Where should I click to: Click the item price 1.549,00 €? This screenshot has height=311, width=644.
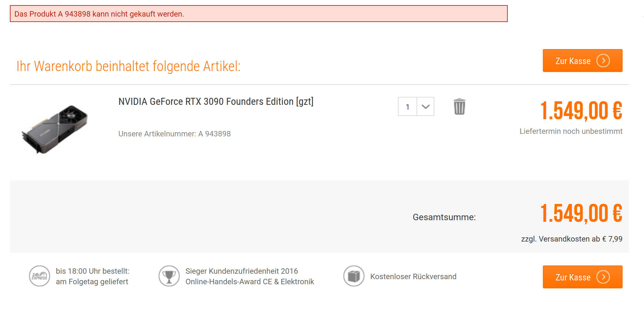point(581,111)
